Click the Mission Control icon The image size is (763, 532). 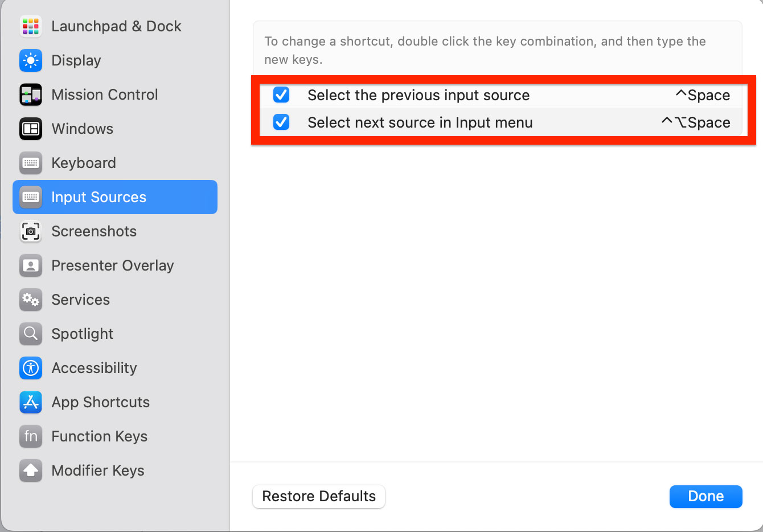[x=31, y=95]
